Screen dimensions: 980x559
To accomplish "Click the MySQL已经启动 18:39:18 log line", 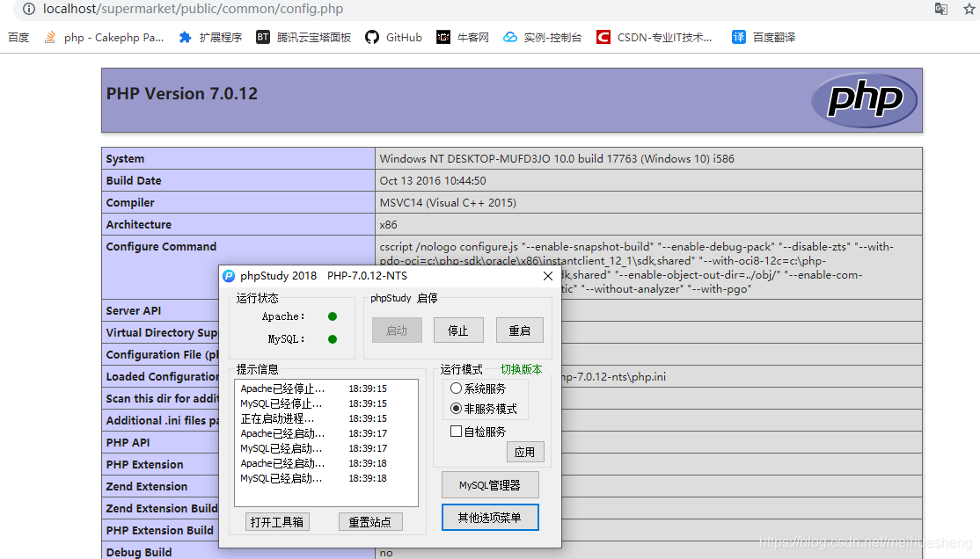I will pos(314,478).
